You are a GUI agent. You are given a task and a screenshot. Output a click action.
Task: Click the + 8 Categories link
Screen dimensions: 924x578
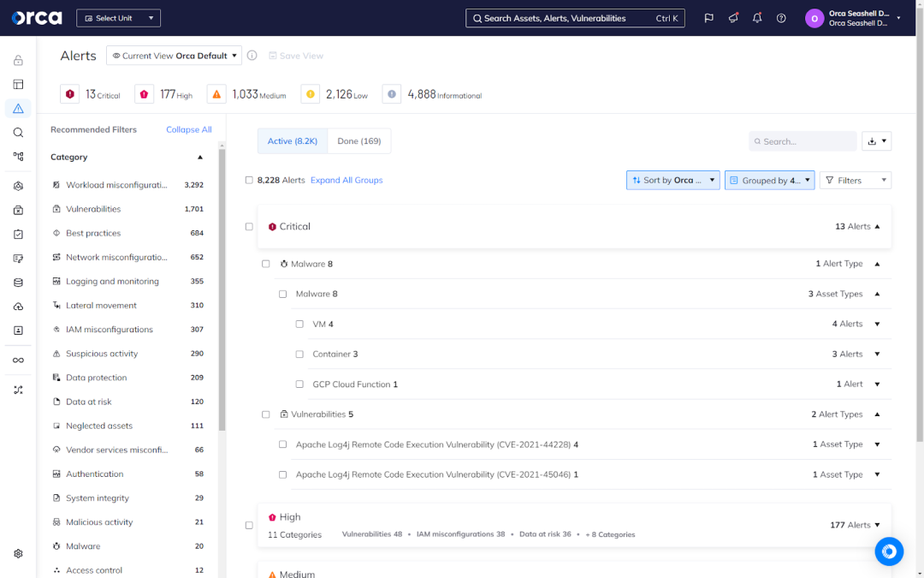(610, 534)
